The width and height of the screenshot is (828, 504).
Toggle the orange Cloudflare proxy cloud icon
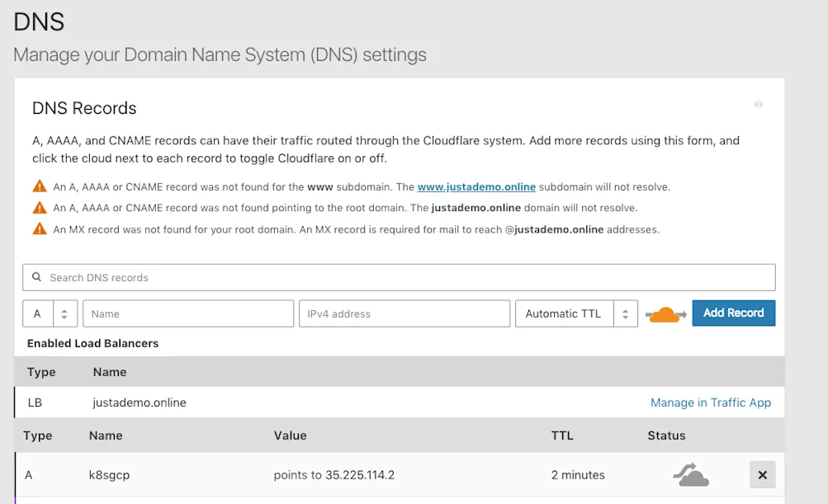coord(665,314)
